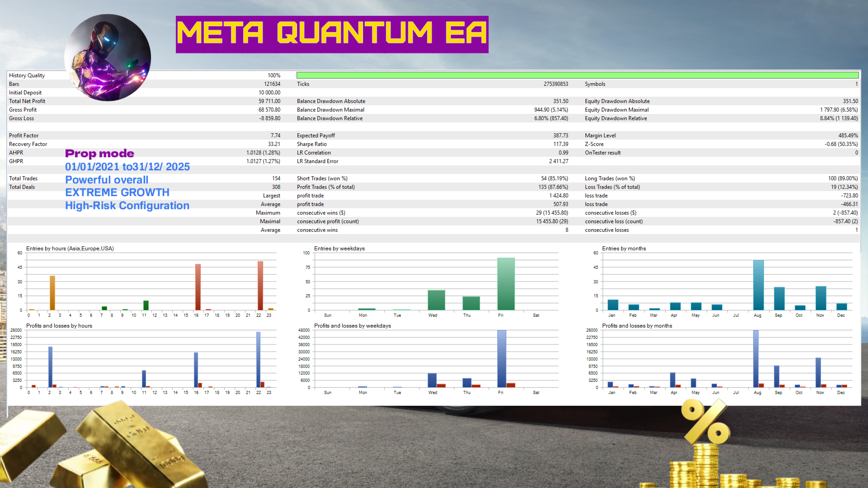
Task: Click the Total Net Profit value 59711.00
Action: click(x=269, y=101)
